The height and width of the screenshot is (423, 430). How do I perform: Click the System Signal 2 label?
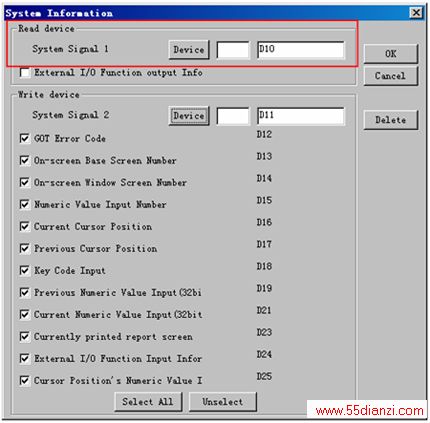(x=70, y=115)
